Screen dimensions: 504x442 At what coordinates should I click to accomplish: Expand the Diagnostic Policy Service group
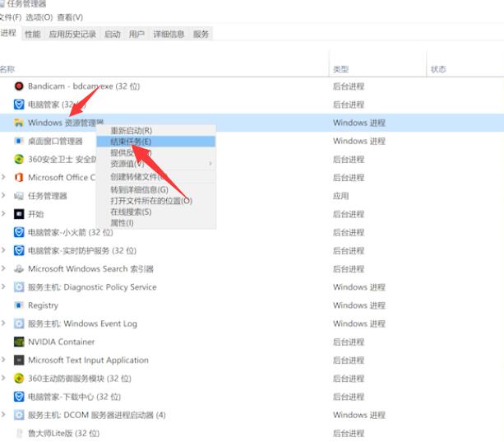[3, 286]
